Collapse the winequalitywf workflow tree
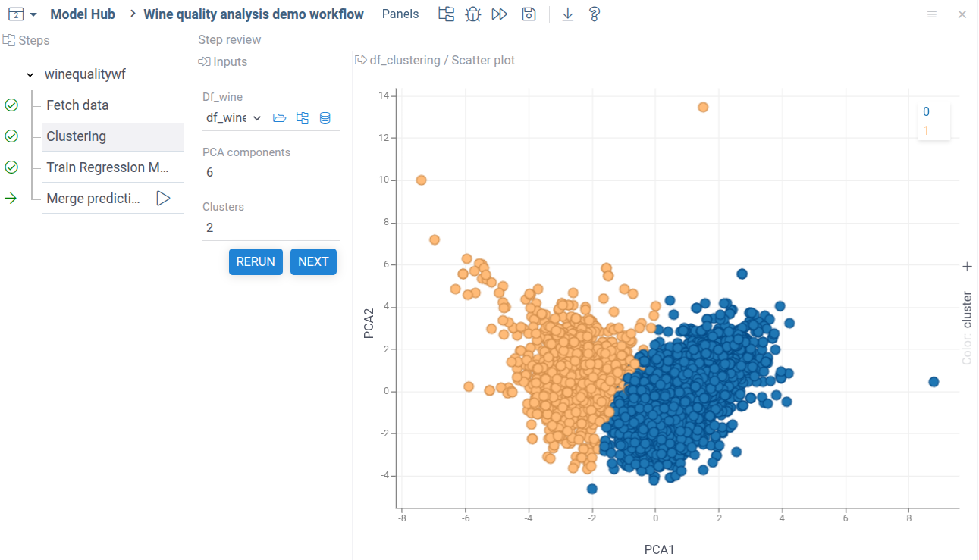 tap(30, 74)
